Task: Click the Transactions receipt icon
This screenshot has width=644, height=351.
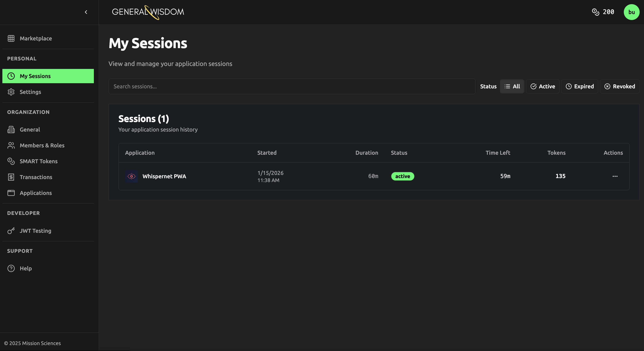Action: [11, 177]
